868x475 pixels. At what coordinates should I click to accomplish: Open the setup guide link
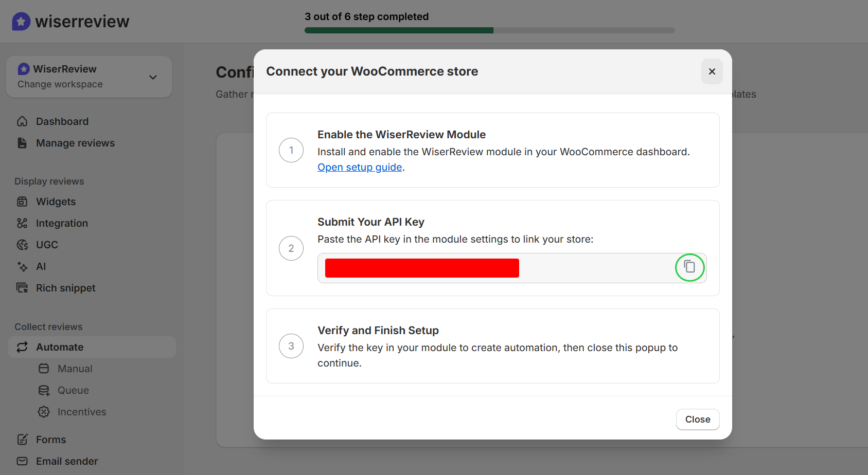pos(359,167)
